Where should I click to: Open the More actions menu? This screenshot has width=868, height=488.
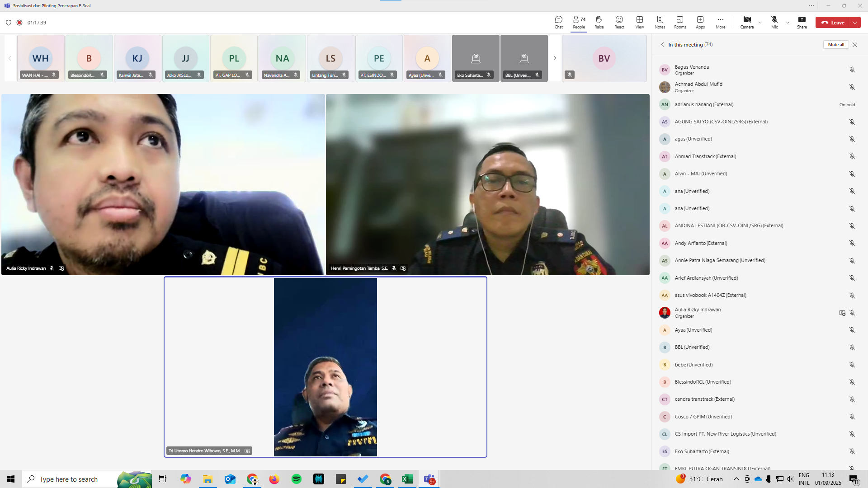click(x=720, y=22)
